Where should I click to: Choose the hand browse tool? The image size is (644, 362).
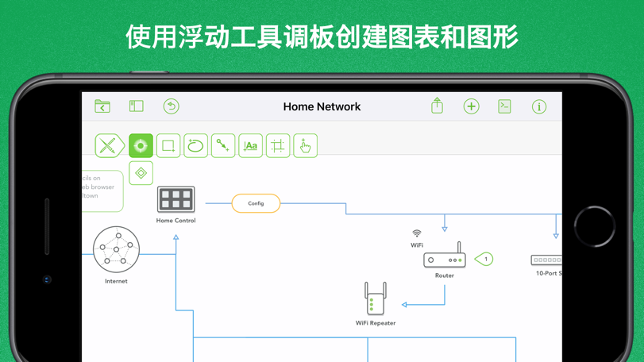pyautogui.click(x=305, y=145)
